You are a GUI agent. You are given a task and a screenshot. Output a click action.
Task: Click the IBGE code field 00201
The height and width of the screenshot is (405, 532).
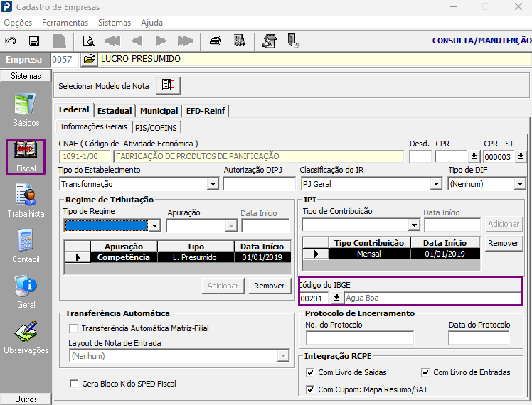pos(314,298)
